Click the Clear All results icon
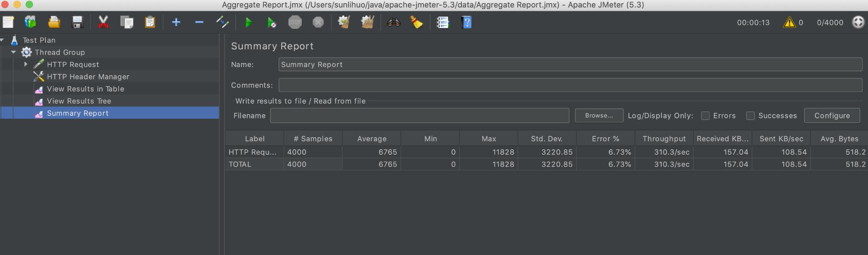 click(368, 22)
